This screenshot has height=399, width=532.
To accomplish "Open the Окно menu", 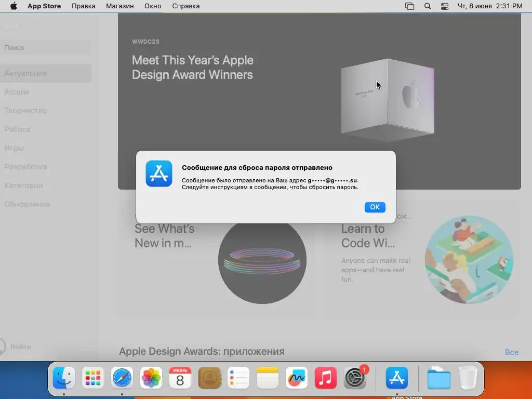I will click(153, 6).
